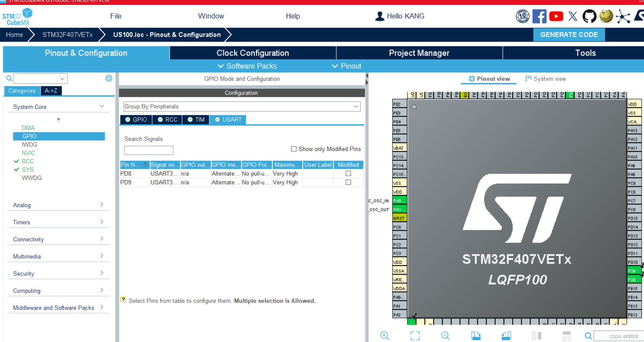Tick the Modified checkbox for PD9
Image resolution: width=644 pixels, height=342 pixels.
348,182
